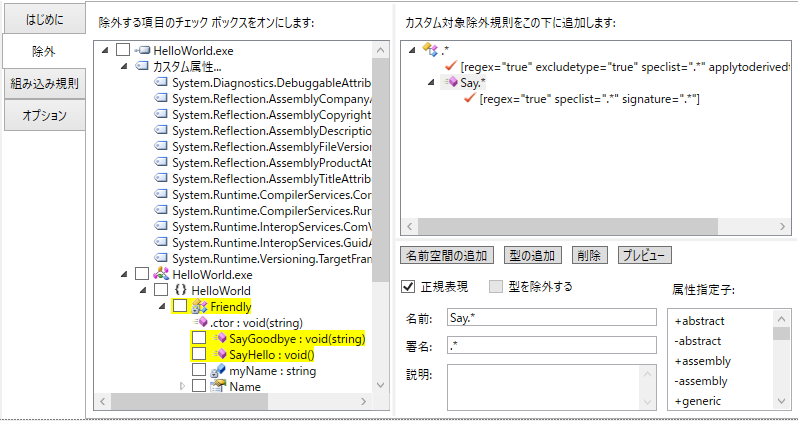Check the Name property checkbox
The width and height of the screenshot is (798, 421).
pyautogui.click(x=198, y=386)
